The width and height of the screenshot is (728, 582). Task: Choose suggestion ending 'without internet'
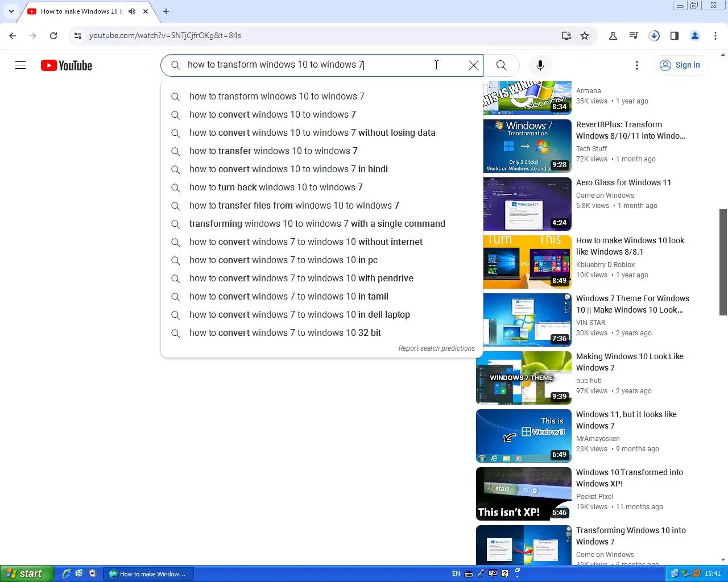point(322,242)
